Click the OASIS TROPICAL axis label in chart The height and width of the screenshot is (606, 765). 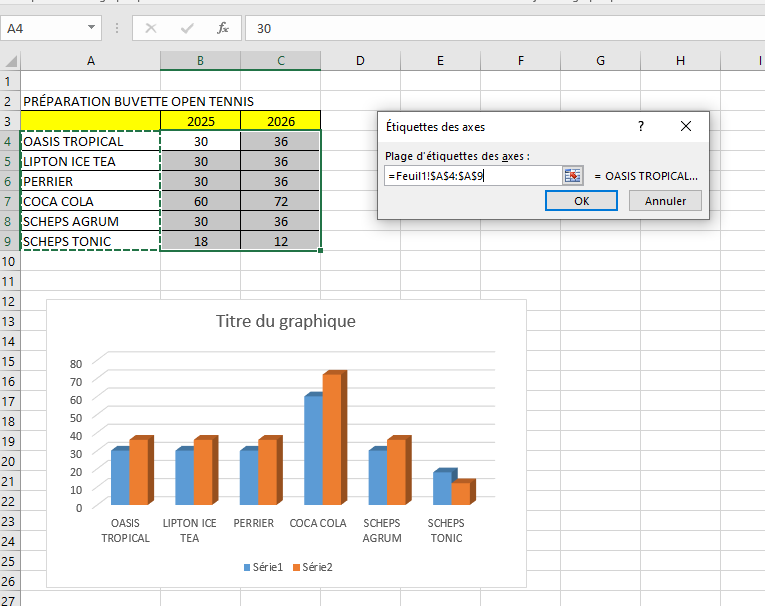click(x=125, y=530)
